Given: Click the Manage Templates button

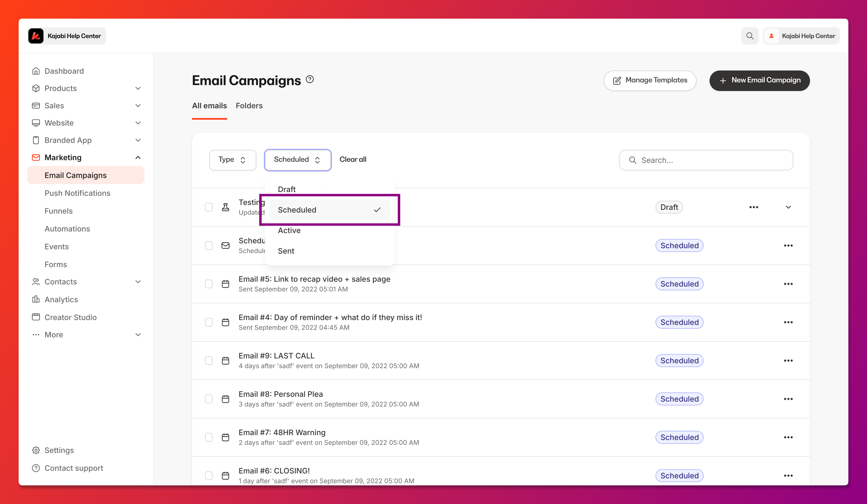Looking at the screenshot, I should pyautogui.click(x=650, y=80).
